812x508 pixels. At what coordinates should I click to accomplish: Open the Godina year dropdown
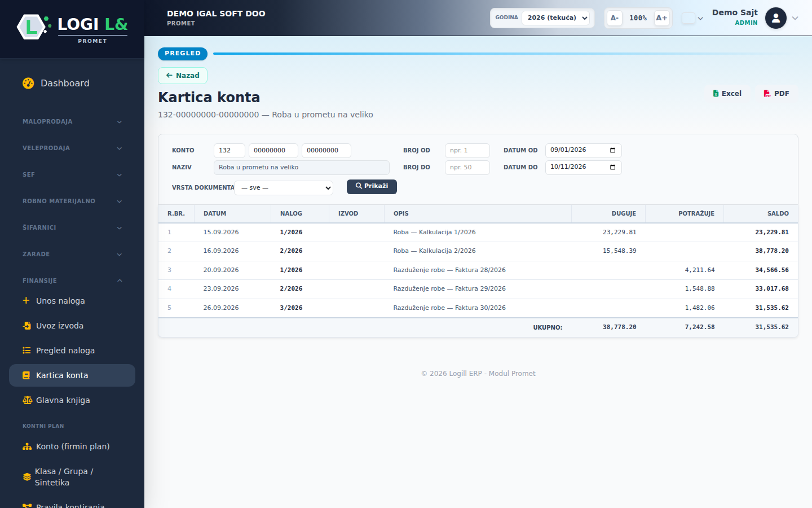[556, 18]
